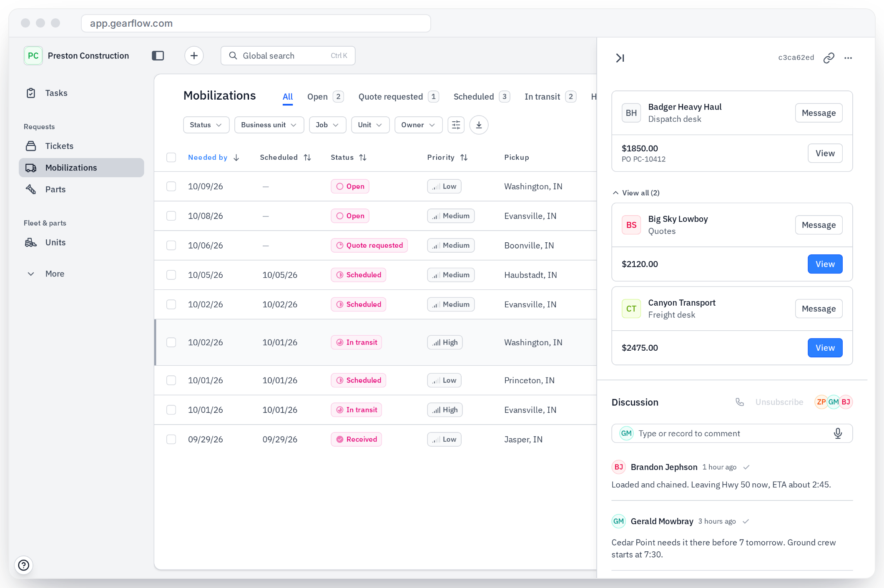Check the 10/09/26 Washington row checkbox

(x=171, y=186)
